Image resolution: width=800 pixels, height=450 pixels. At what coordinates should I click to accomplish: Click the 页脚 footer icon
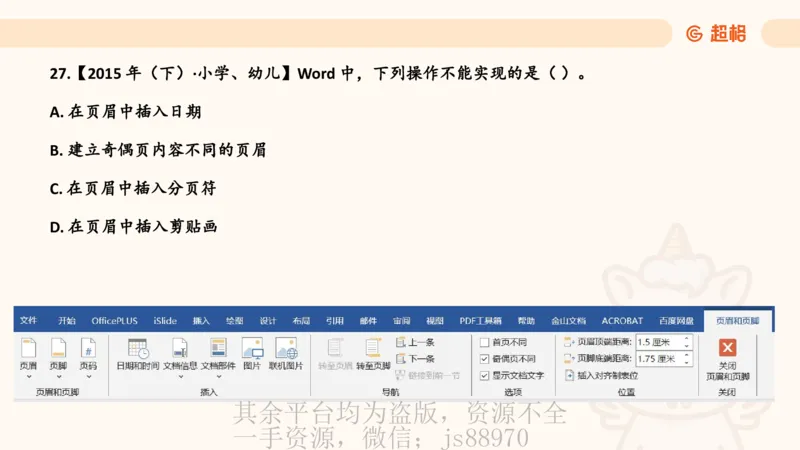coord(58,348)
